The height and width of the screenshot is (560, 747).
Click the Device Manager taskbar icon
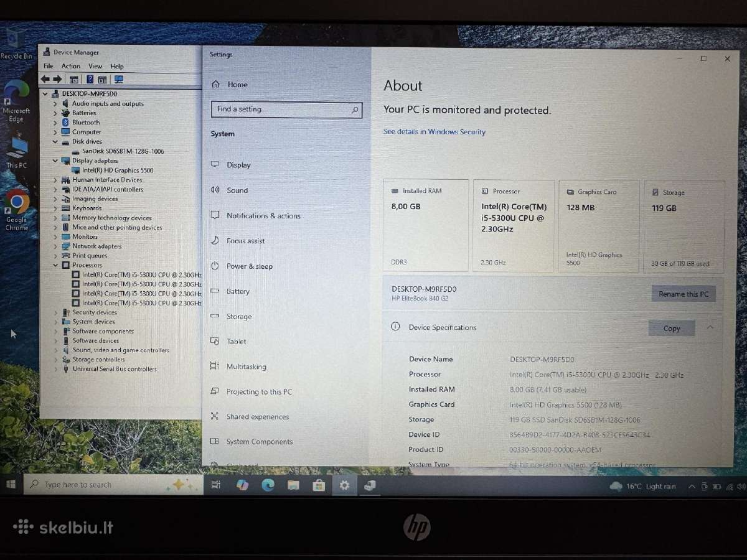pos(370,485)
